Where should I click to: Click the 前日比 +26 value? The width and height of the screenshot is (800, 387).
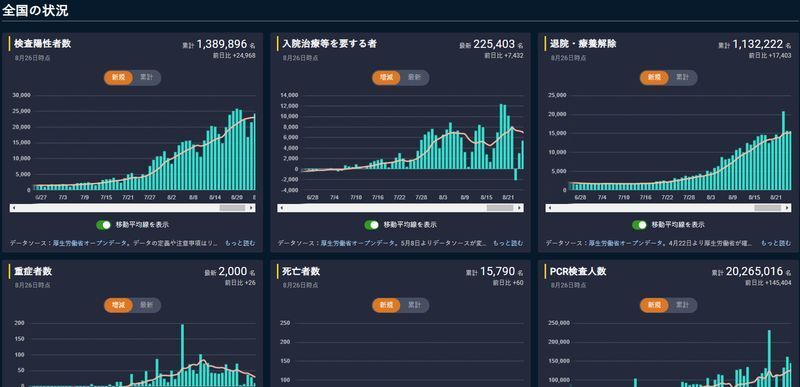point(240,283)
